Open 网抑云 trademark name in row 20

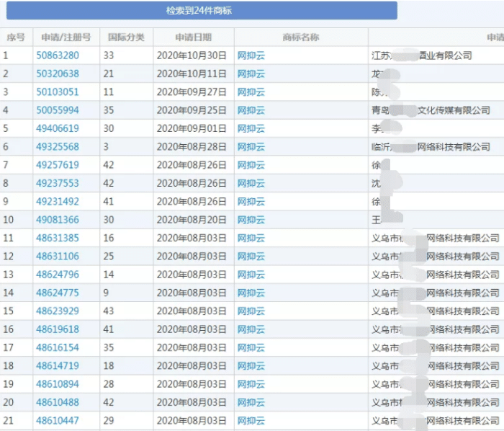251,403
